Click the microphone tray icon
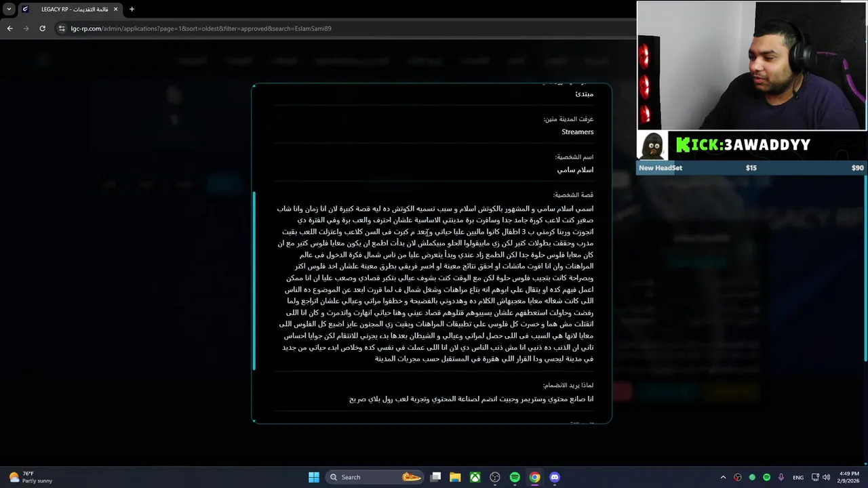Image resolution: width=868 pixels, height=488 pixels. point(781,477)
